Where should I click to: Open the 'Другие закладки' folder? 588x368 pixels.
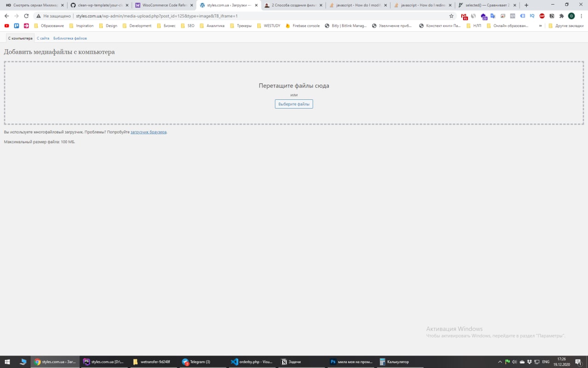[x=566, y=26]
